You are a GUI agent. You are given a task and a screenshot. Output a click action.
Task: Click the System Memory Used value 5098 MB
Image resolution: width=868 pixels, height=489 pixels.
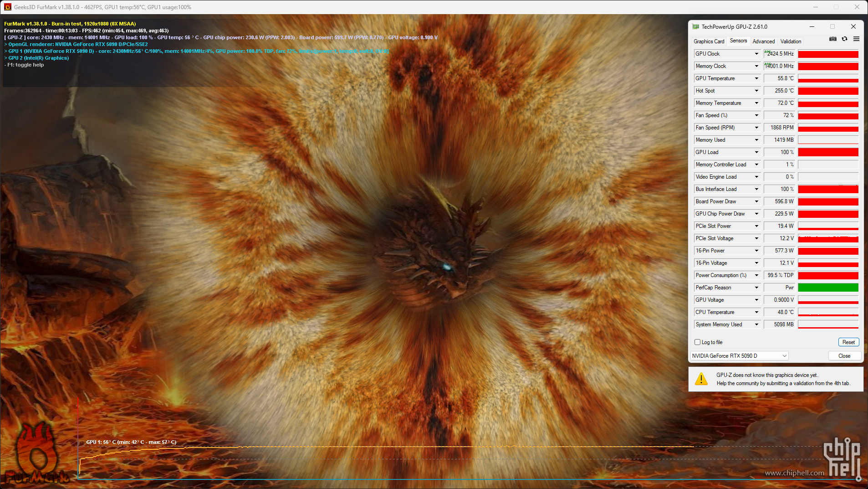[x=779, y=324]
